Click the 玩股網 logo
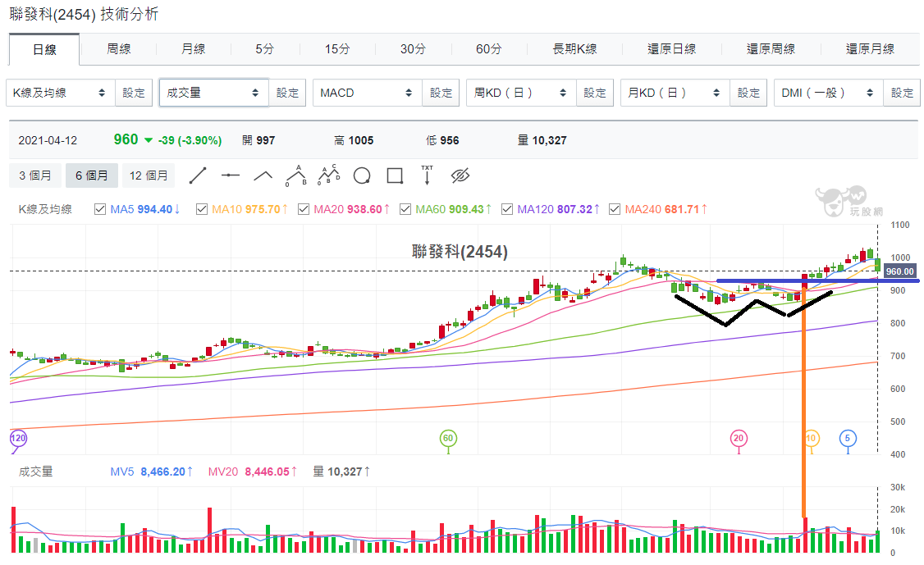This screenshot has height=565, width=924. point(849,202)
